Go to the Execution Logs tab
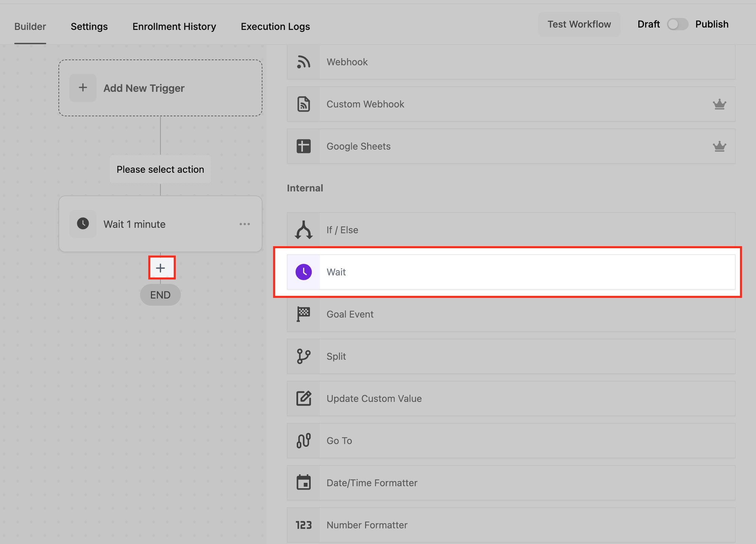 (x=275, y=27)
